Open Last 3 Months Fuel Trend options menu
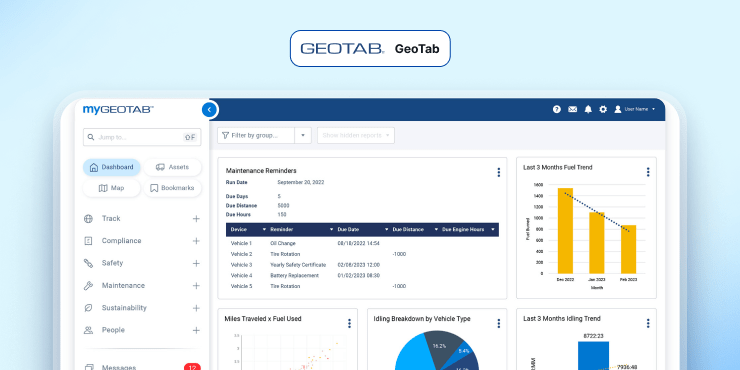Viewport: 740px width, 370px height. [648, 172]
